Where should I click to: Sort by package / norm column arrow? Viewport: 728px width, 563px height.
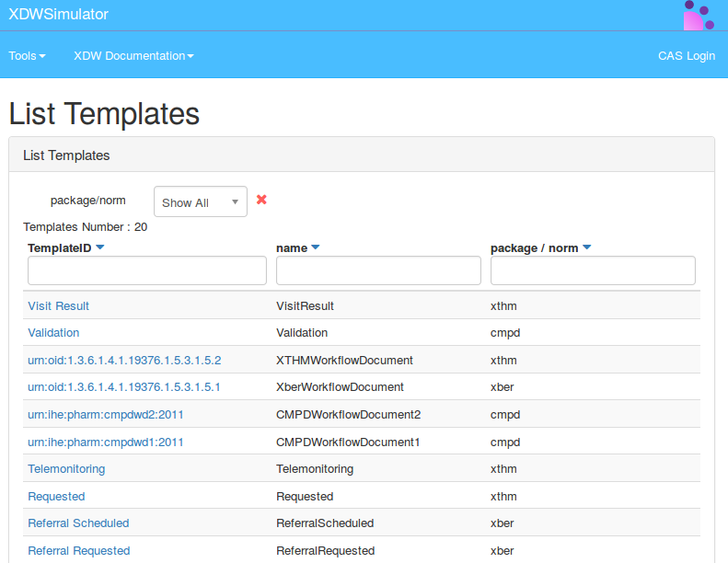pyautogui.click(x=587, y=247)
